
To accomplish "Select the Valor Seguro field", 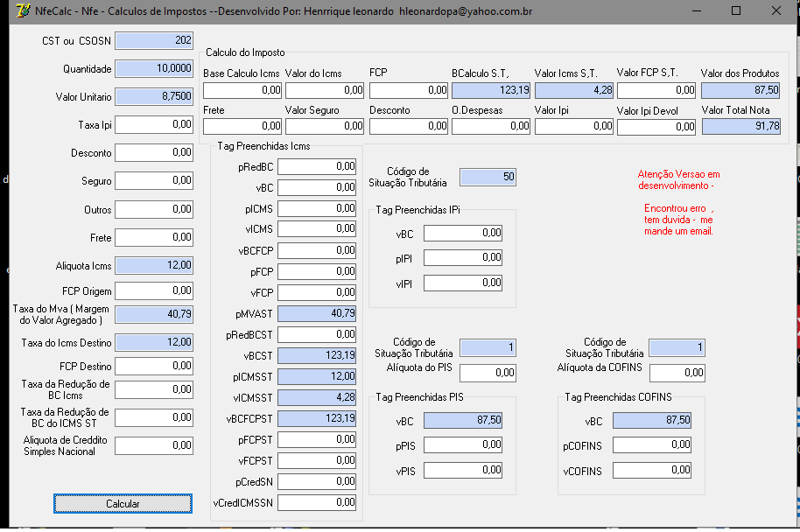I will tap(325, 127).
